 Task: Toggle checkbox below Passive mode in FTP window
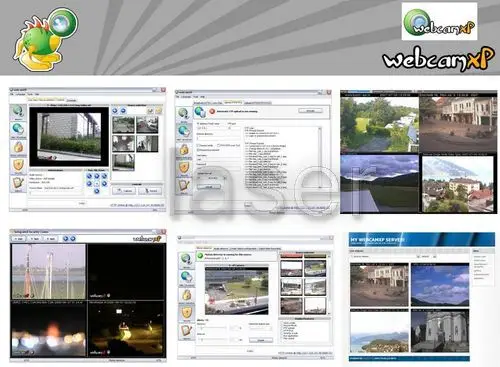198,150
